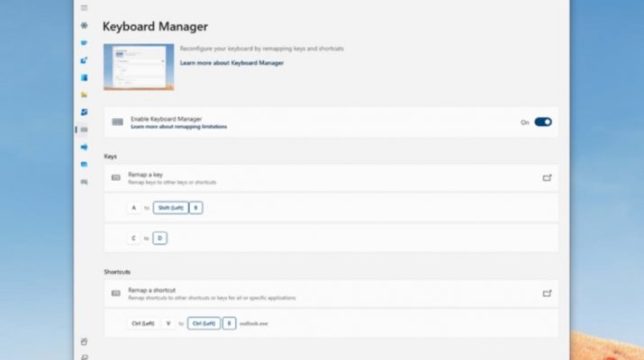Go to Awake utility in sidebar
644x360 pixels.
[84, 42]
